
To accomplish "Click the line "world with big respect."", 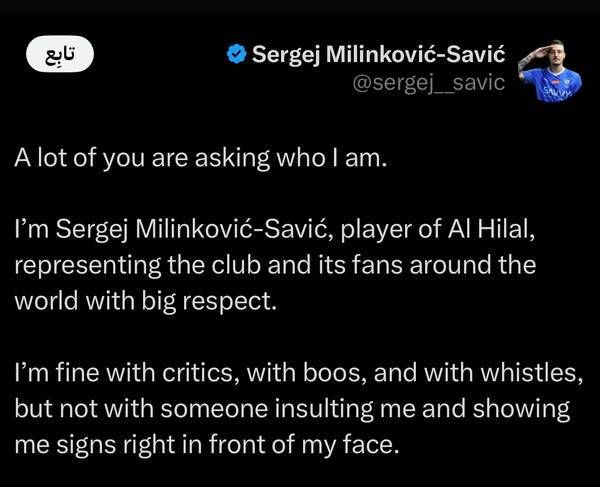I will coord(144,300).
